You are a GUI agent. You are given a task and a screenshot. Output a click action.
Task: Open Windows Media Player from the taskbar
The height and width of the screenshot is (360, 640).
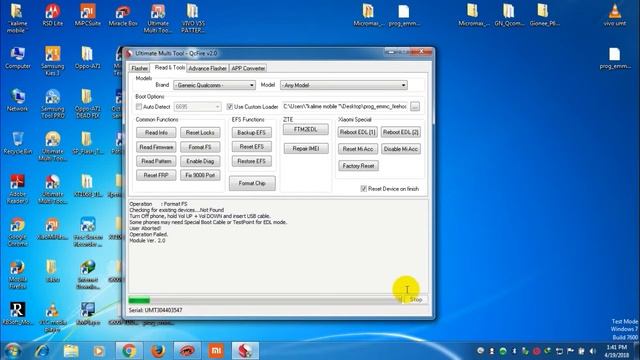click(99, 351)
